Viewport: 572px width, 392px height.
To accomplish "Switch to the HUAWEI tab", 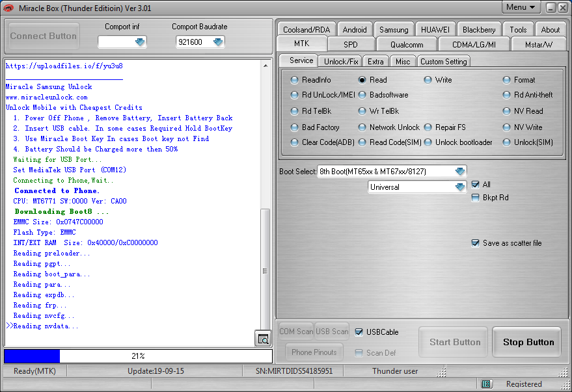I will coord(435,29).
